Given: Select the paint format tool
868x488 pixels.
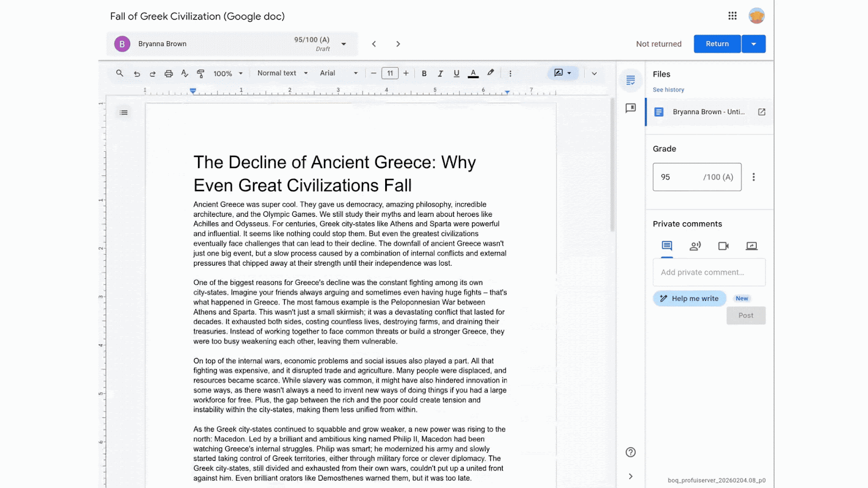Looking at the screenshot, I should pos(201,74).
